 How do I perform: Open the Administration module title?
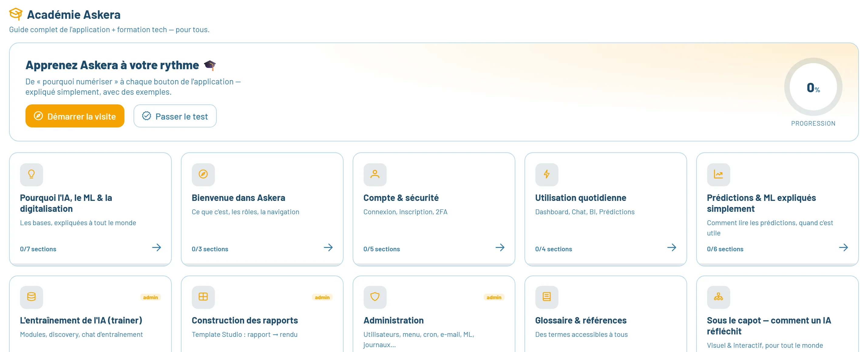point(394,320)
